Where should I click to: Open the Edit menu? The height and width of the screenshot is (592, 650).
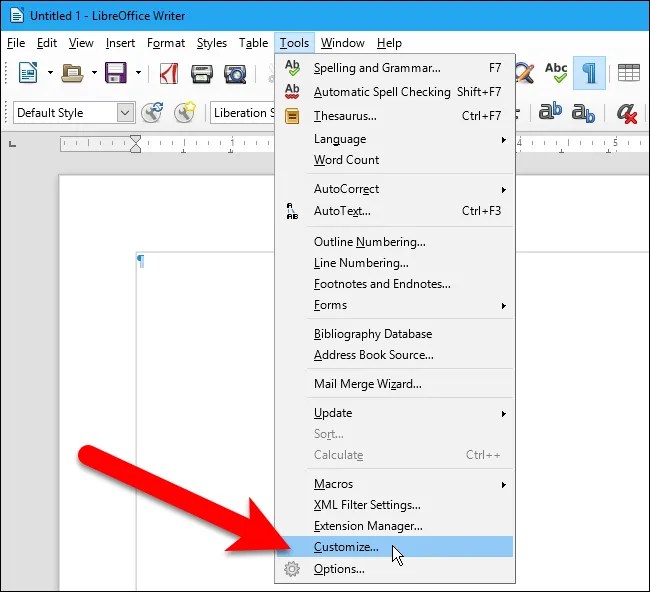tap(47, 43)
